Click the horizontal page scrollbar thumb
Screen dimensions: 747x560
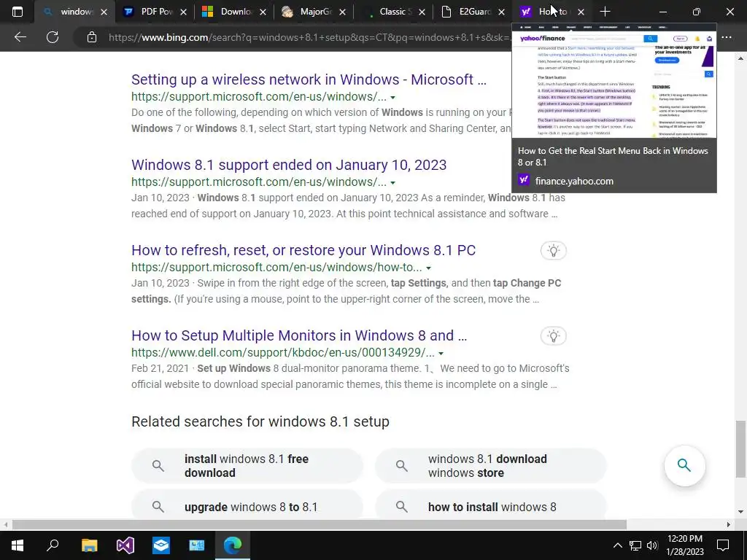click(x=320, y=524)
